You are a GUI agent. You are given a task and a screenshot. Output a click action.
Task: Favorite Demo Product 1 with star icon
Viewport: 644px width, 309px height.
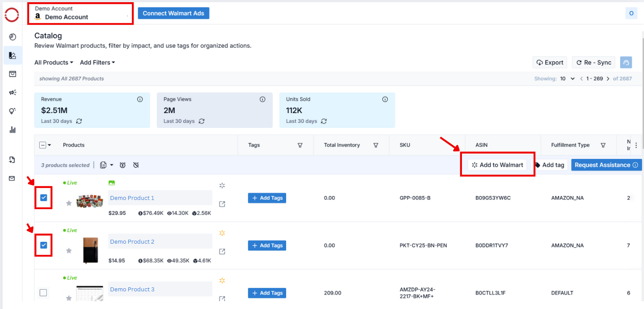(69, 203)
